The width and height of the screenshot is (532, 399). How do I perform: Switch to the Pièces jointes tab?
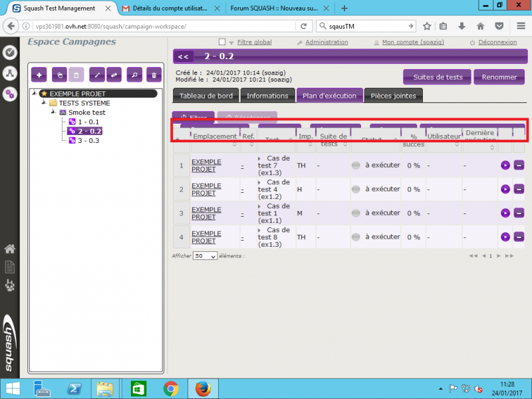pos(393,96)
